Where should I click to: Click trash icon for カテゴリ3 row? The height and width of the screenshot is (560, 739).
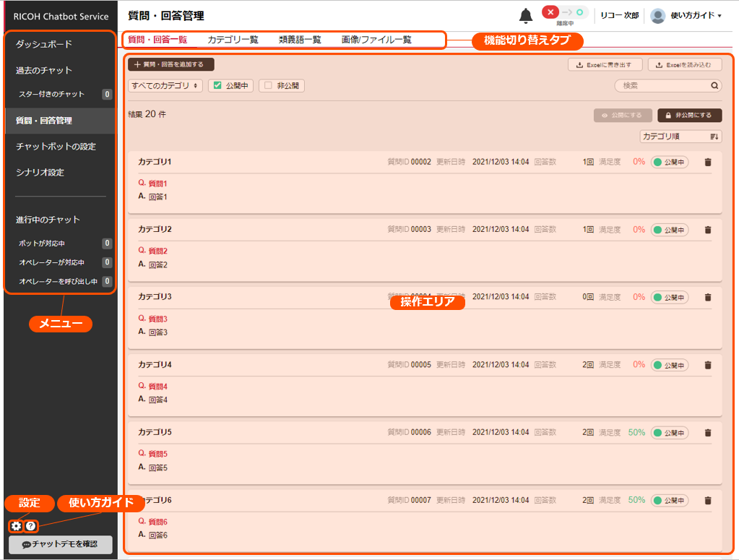coord(707,297)
